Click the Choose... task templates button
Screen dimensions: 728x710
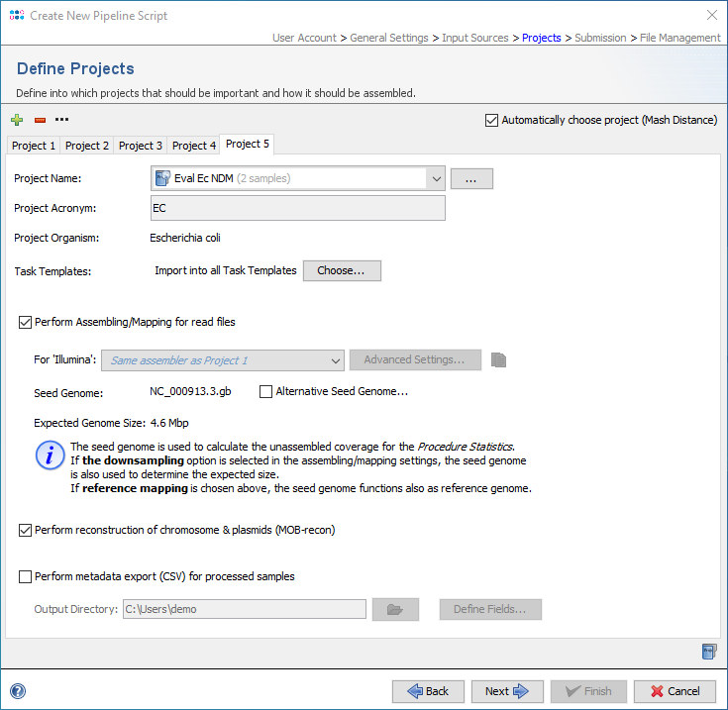click(342, 270)
